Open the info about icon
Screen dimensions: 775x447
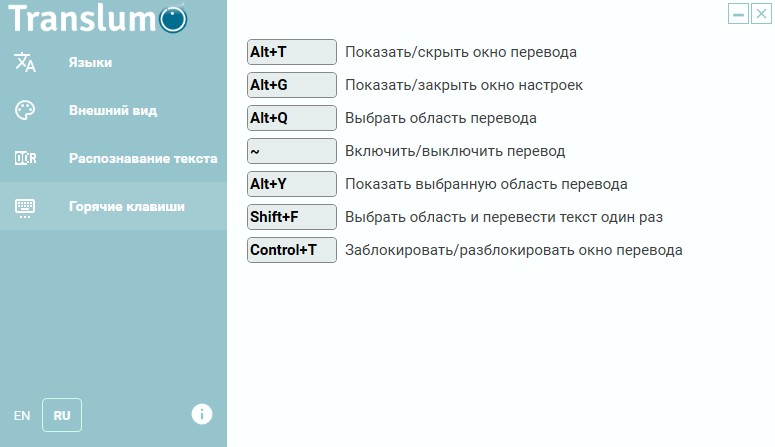(x=202, y=414)
